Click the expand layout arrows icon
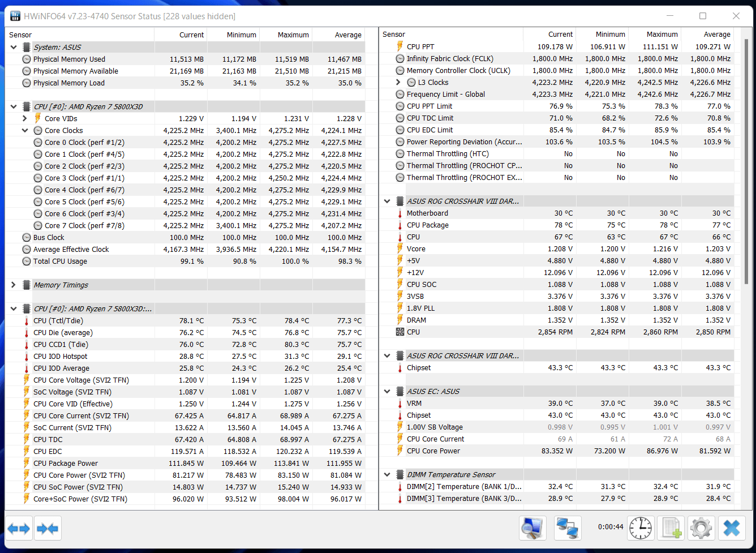 coord(19,529)
